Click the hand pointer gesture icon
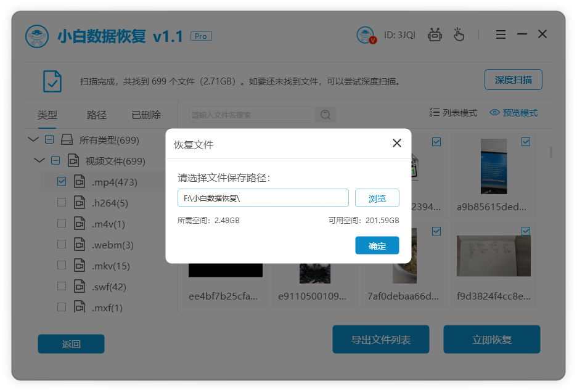Image resolution: width=577 pixels, height=392 pixels. (459, 35)
